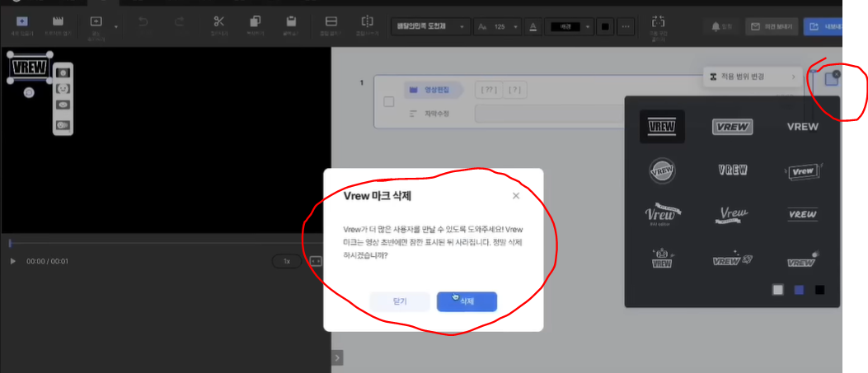Click the [ ?? ] word chip
This screenshot has height=373, width=868.
489,90
